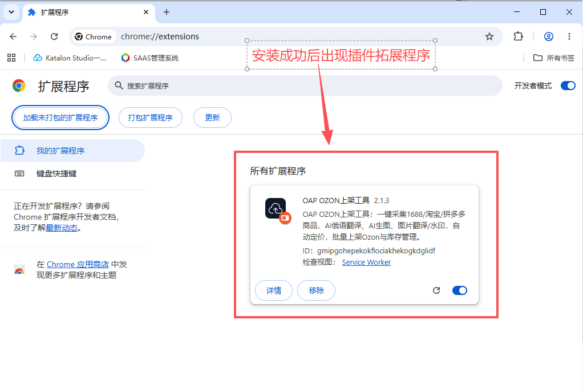Click the keyboard icon beside 键盘快捷键
The width and height of the screenshot is (583, 392).
(x=19, y=173)
